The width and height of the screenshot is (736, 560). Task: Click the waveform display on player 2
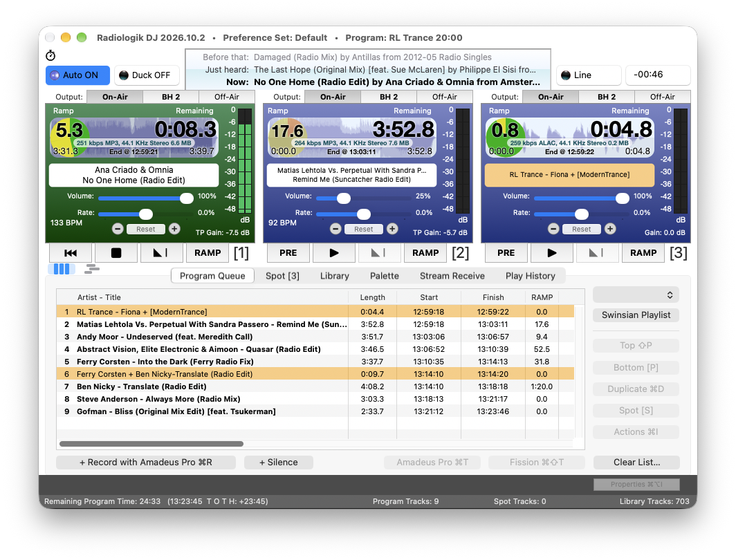coord(351,138)
